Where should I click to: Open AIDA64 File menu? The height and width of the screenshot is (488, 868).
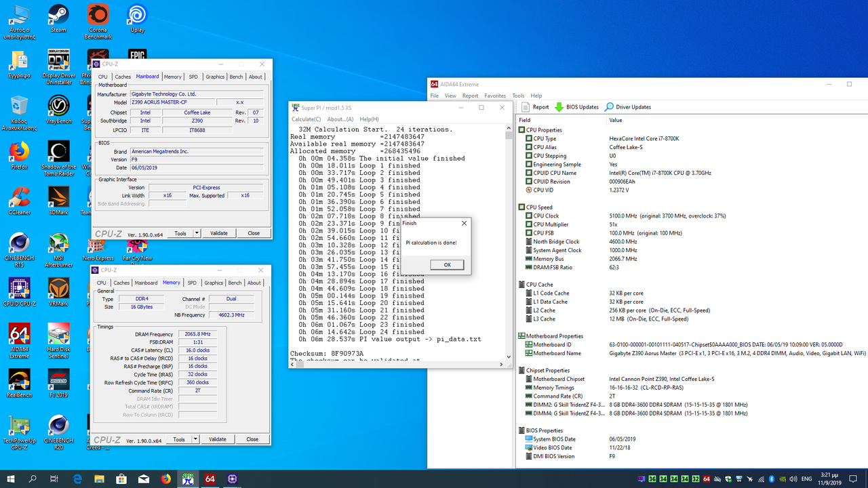click(x=435, y=96)
